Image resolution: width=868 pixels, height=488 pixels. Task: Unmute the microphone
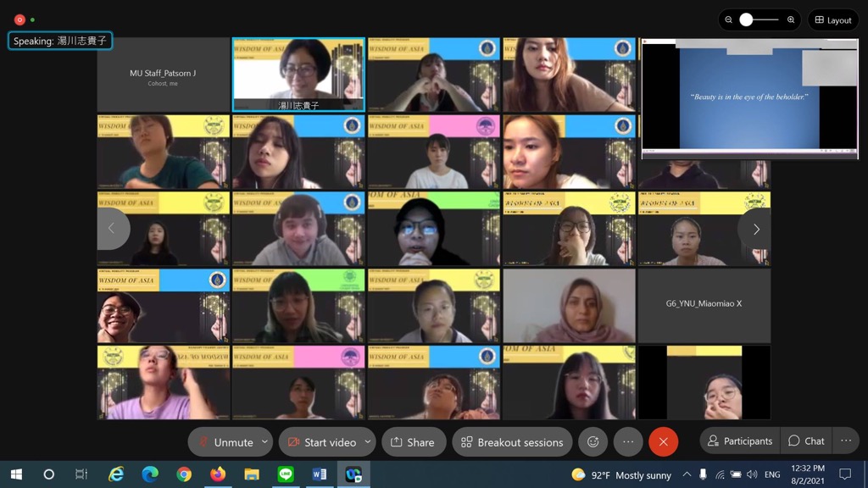(225, 442)
